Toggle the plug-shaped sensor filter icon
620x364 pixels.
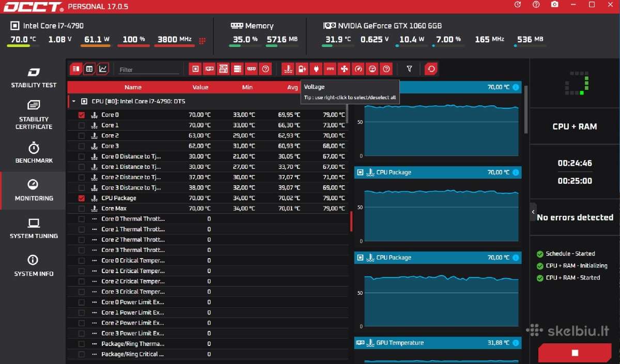point(316,69)
